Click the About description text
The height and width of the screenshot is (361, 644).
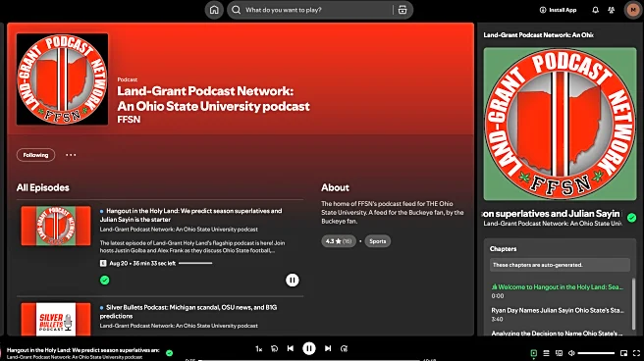393,212
